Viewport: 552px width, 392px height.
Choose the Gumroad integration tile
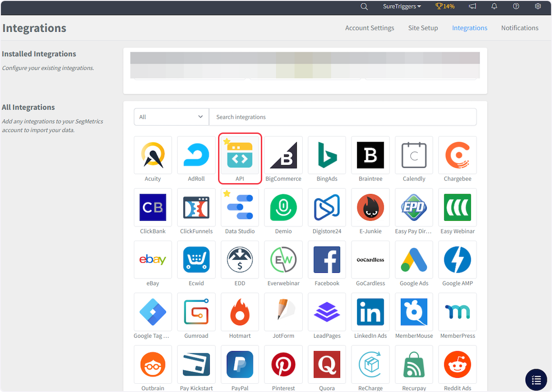[196, 312]
